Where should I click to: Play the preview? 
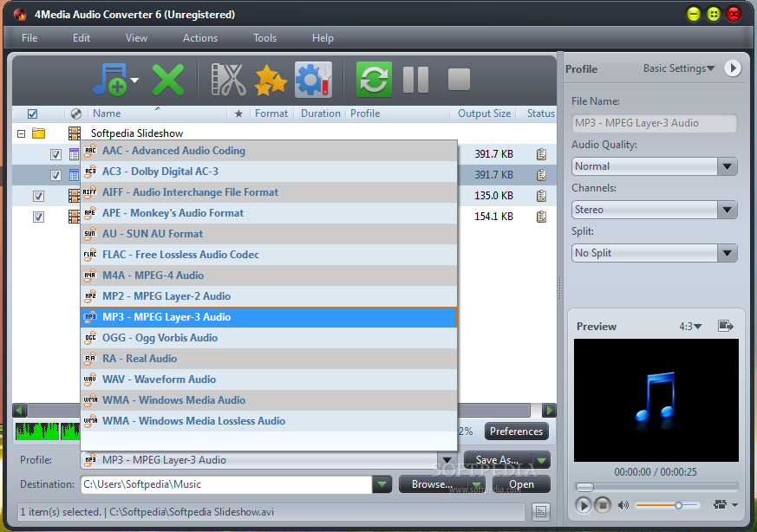(583, 505)
